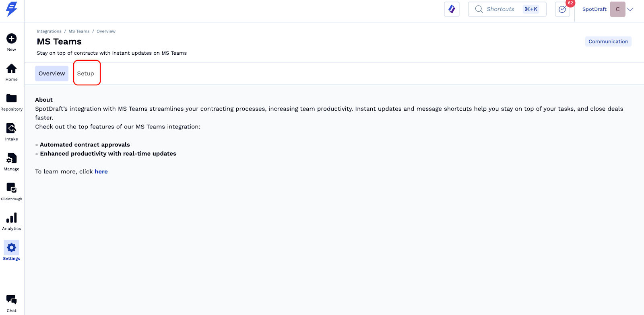The width and height of the screenshot is (644, 315).
Task: Go to Home in sidebar
Action: tap(12, 69)
